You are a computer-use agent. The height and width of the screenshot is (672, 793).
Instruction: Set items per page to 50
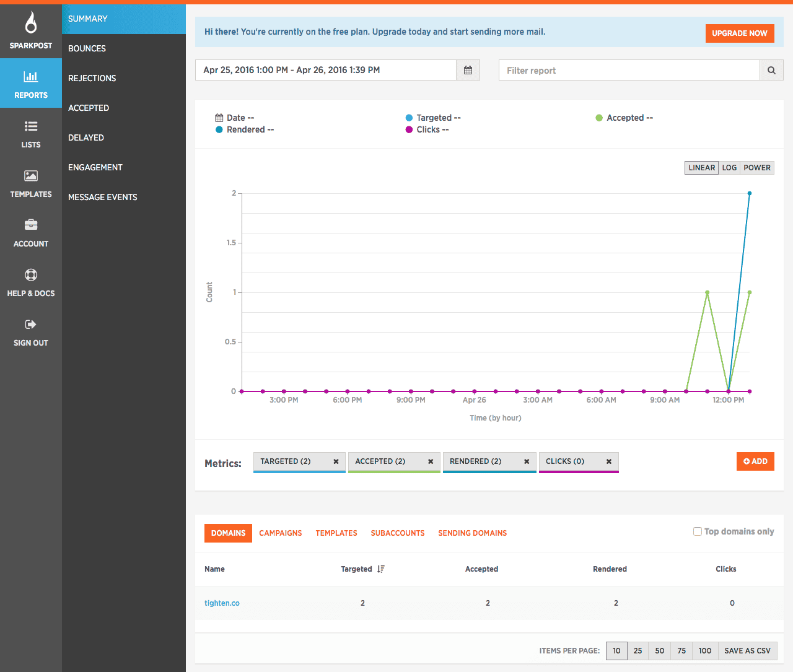point(659,650)
